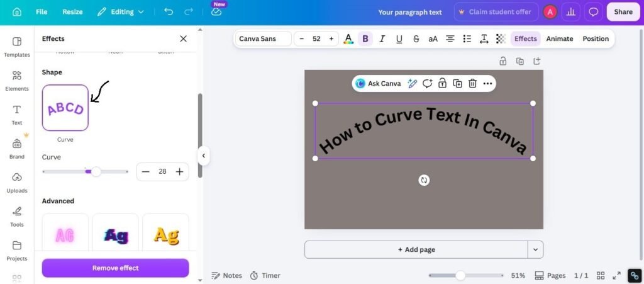Decrease the font size
Image resolution: width=644 pixels, height=284 pixels.
click(302, 38)
